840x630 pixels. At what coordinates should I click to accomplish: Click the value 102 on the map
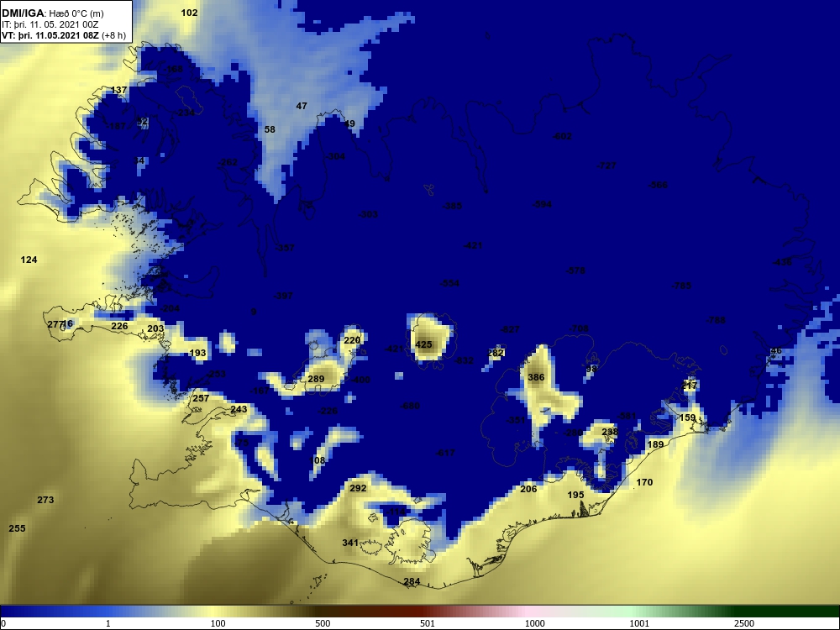[189, 13]
